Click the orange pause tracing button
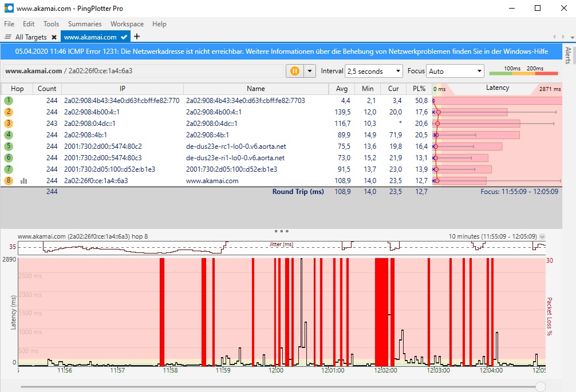The height and width of the screenshot is (392, 576). 295,71
